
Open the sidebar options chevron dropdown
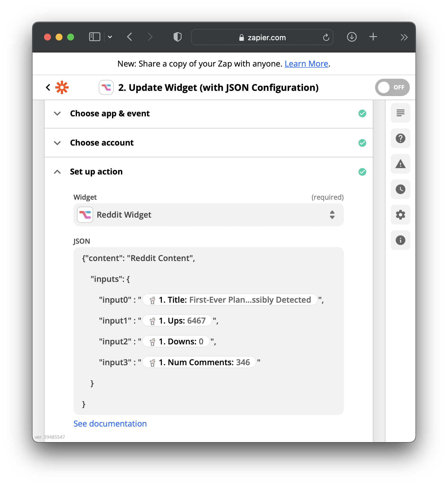tap(110, 37)
